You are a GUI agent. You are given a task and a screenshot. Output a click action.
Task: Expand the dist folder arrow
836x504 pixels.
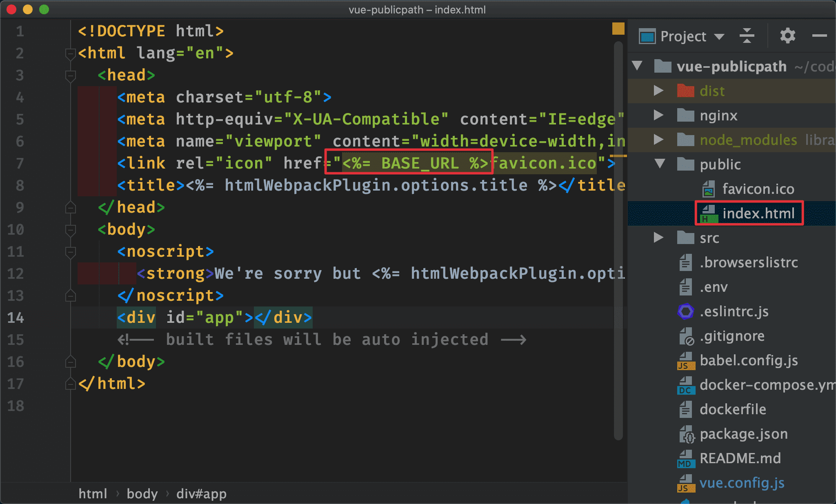click(x=658, y=91)
